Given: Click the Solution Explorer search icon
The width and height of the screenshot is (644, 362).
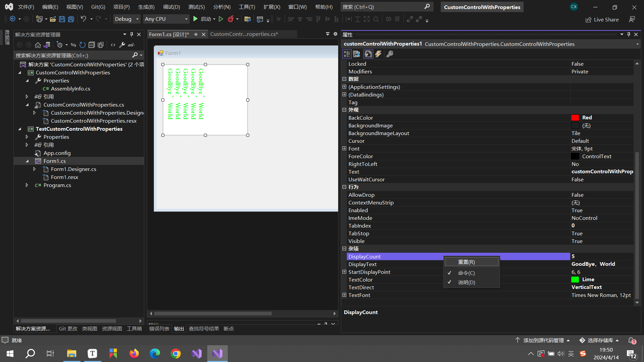Looking at the screenshot, I should click(137, 55).
